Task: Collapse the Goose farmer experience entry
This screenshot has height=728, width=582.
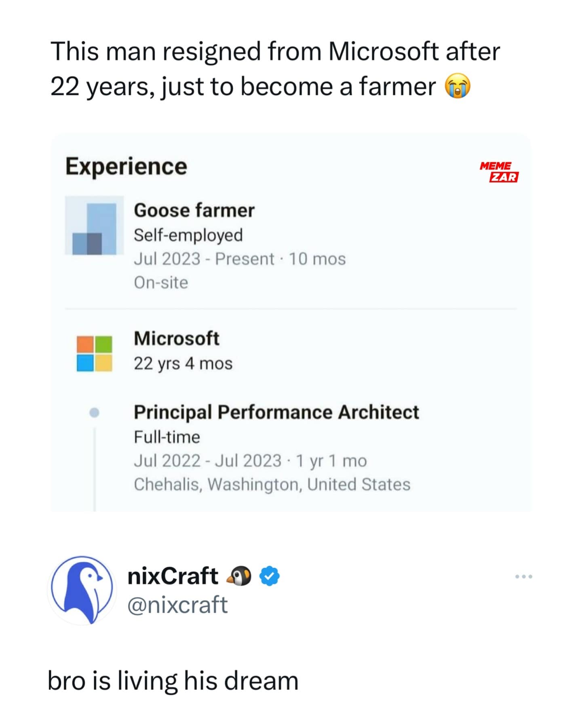Action: 195,210
